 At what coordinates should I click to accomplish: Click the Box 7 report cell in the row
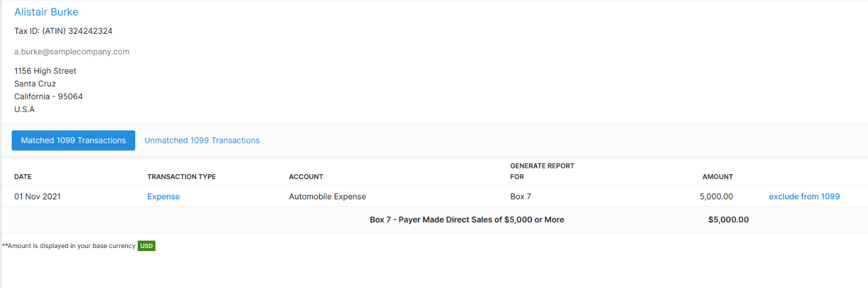[523, 196]
